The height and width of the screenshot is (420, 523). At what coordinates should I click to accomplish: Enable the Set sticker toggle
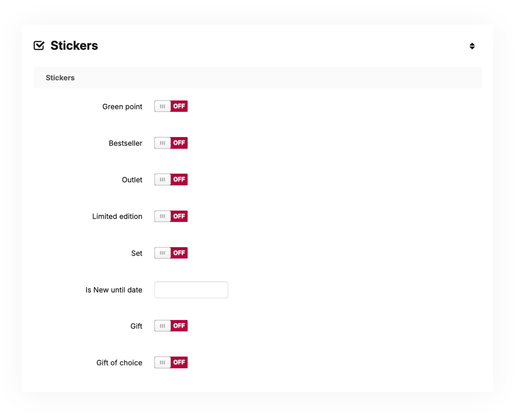pyautogui.click(x=171, y=253)
